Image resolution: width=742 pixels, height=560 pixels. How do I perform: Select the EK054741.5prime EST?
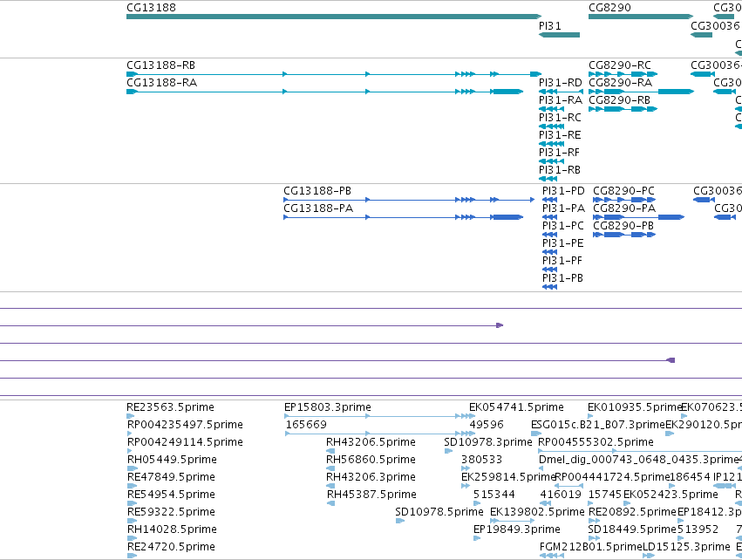[472, 416]
